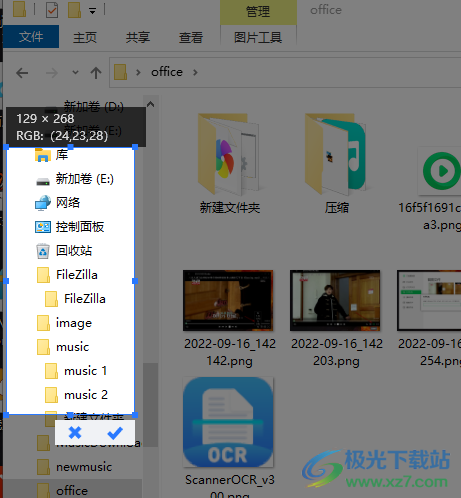The width and height of the screenshot is (461, 498).
Task: Click the new folder icon in quick access toolbar
Action: tap(74, 10)
